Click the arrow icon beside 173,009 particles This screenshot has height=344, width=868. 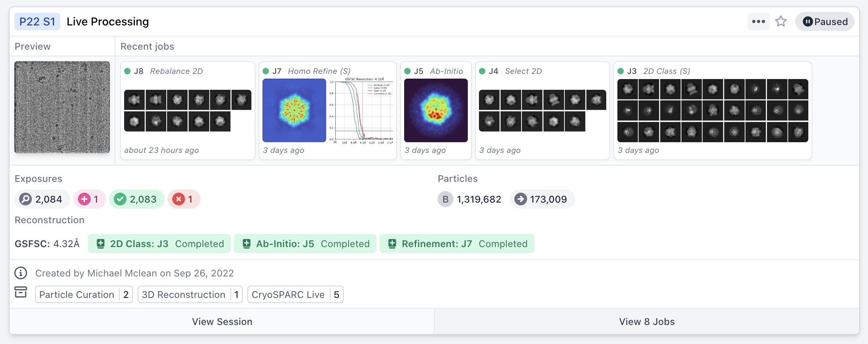point(520,199)
